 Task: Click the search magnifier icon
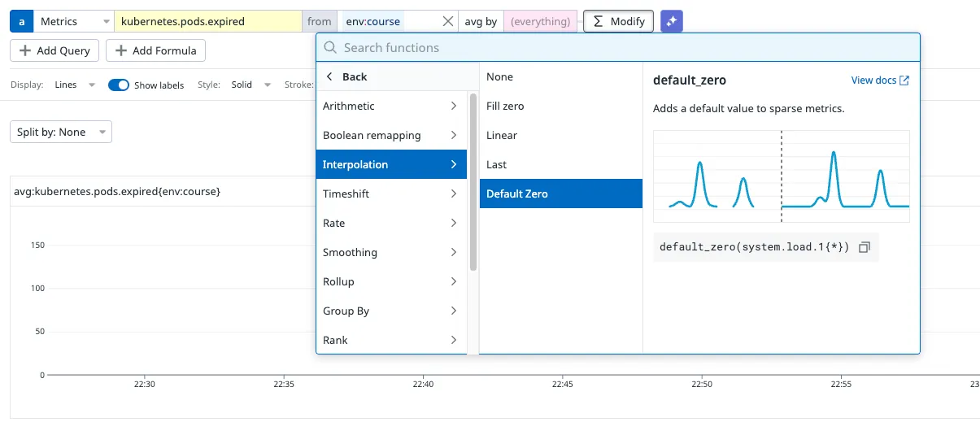pyautogui.click(x=330, y=48)
